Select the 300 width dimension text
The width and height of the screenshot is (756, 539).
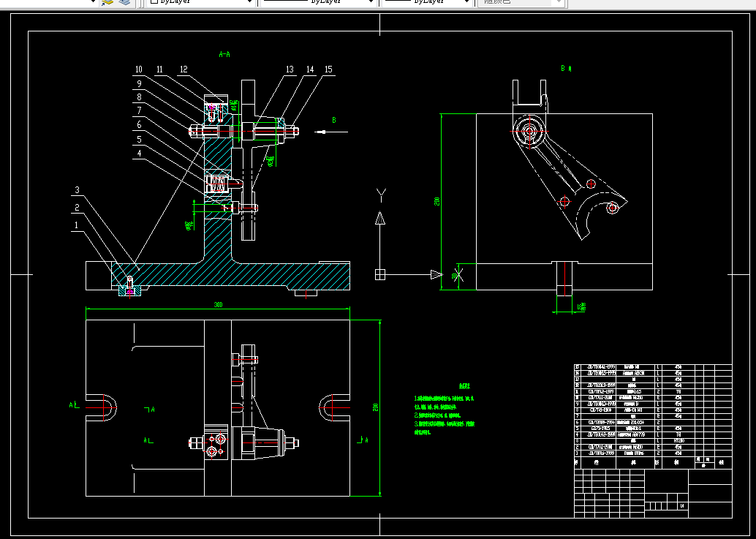tap(219, 305)
